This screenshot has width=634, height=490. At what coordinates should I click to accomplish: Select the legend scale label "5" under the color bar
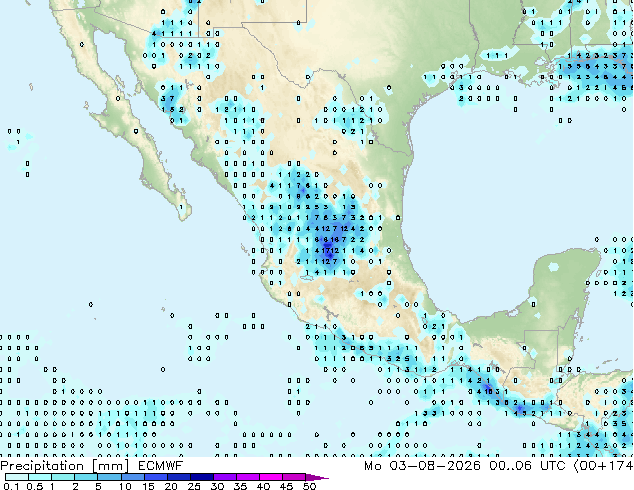(98, 486)
